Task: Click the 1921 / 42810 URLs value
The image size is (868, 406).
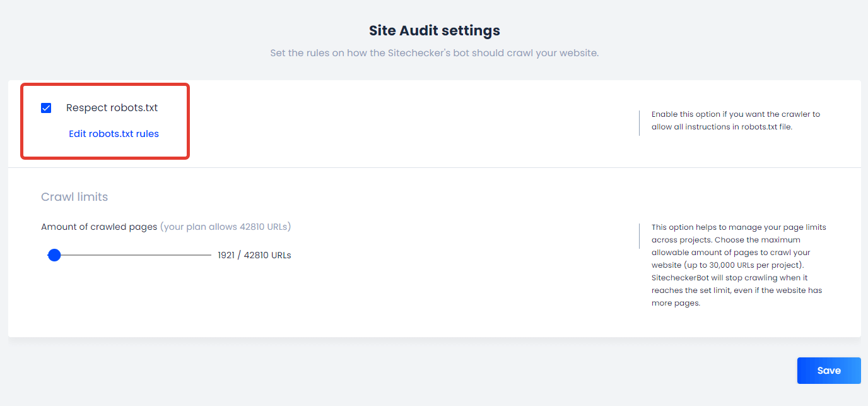Action: coord(254,256)
